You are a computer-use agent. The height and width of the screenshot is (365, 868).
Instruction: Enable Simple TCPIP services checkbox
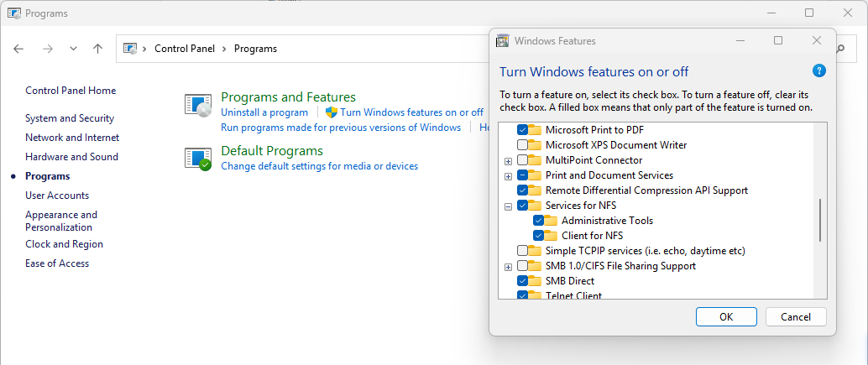point(522,251)
